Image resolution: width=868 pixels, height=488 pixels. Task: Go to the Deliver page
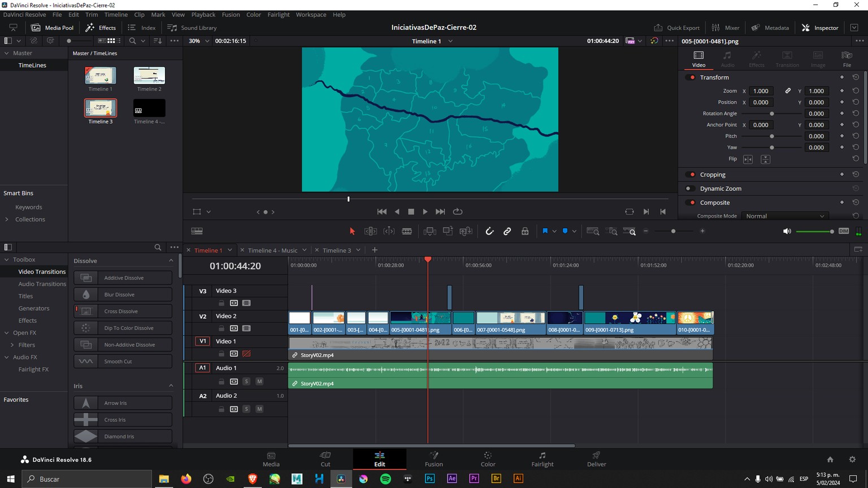596,459
